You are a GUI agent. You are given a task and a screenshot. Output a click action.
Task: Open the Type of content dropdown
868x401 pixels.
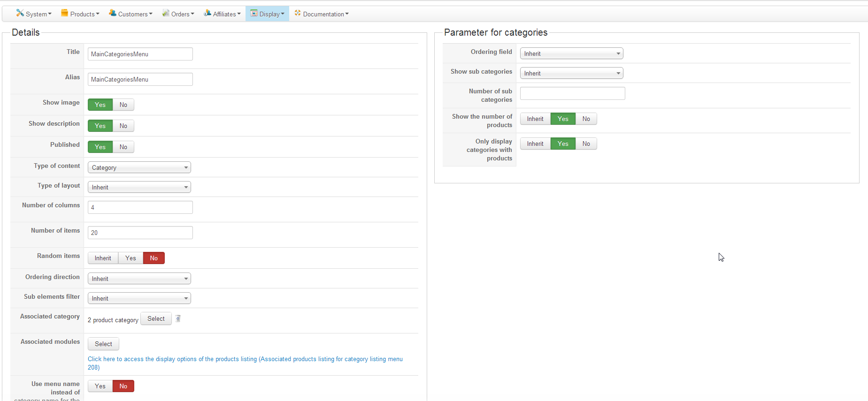139,167
